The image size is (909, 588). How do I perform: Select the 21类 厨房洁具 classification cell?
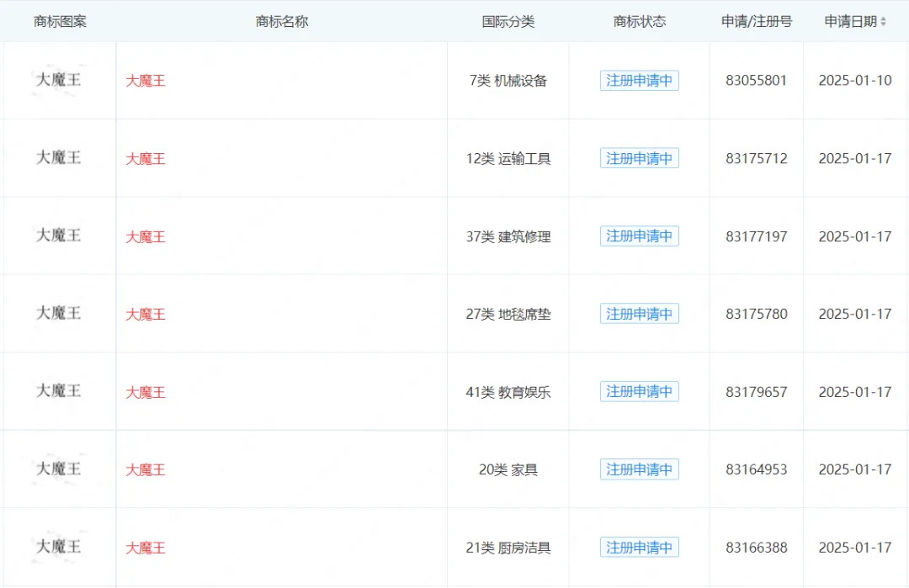pos(508,548)
